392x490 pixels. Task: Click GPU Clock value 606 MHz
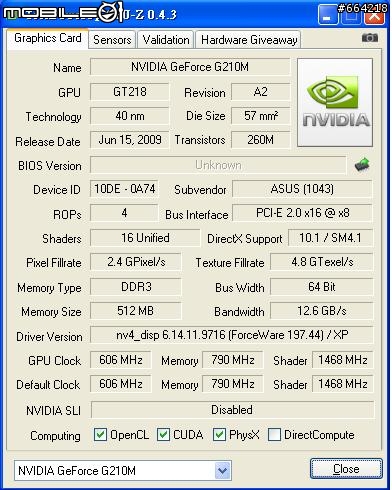point(121,360)
